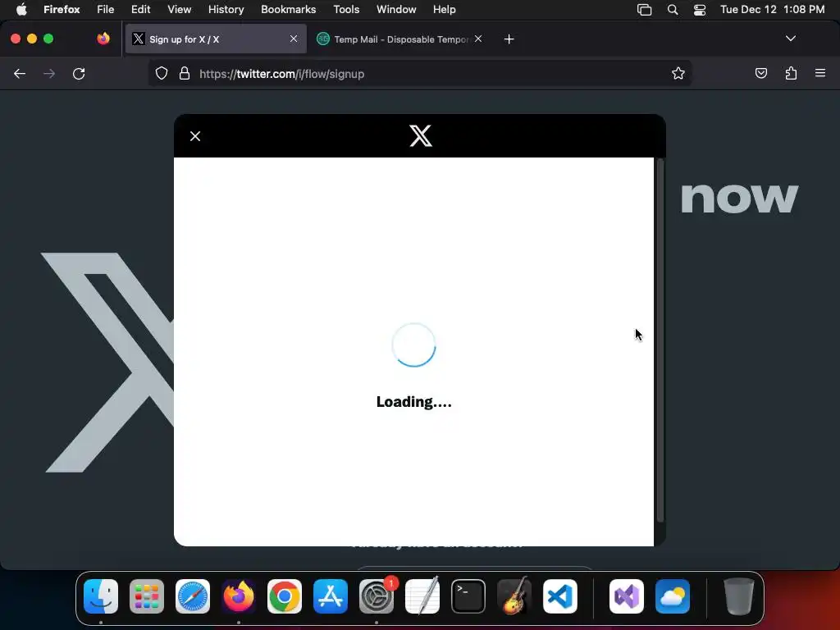Close the Sign up for X tab
840x630 pixels.
(x=294, y=39)
